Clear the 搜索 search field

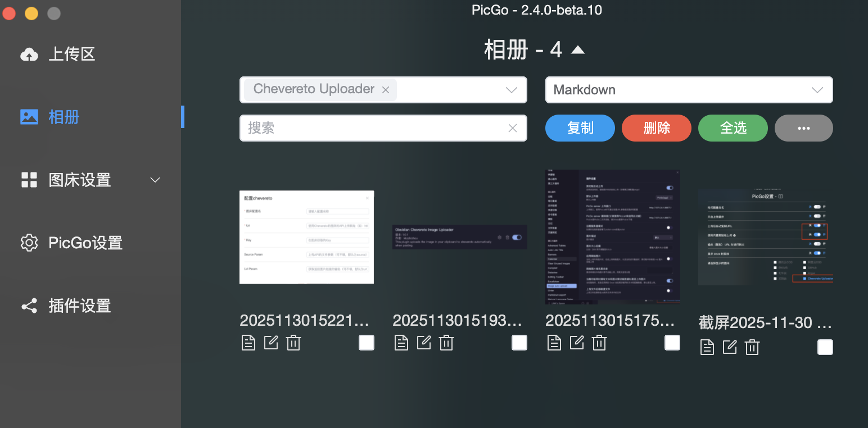pyautogui.click(x=512, y=128)
